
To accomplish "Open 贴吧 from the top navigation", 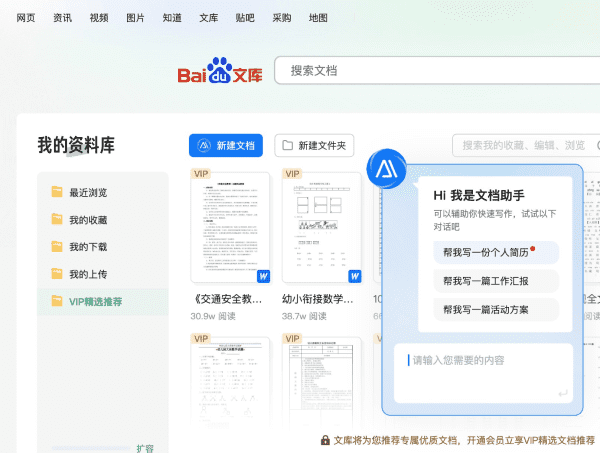I will [x=244, y=18].
